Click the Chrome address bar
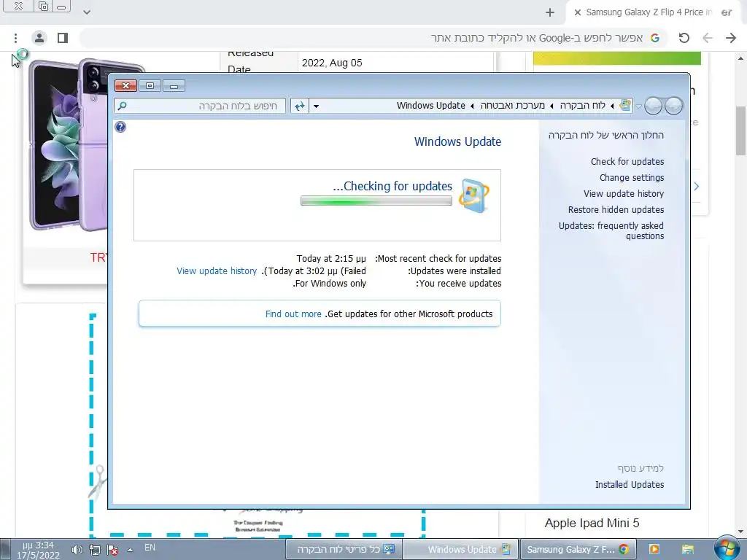This screenshot has height=560, width=747. [374, 38]
